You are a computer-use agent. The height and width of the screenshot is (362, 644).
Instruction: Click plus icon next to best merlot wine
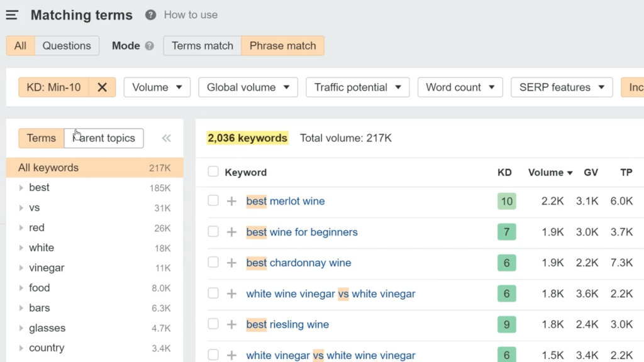[x=231, y=201]
